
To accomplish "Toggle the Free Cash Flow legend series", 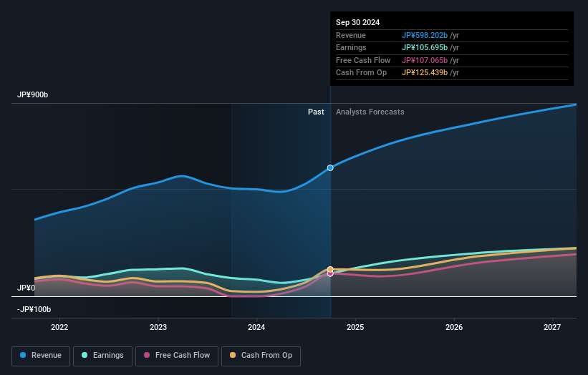I will click(177, 356).
